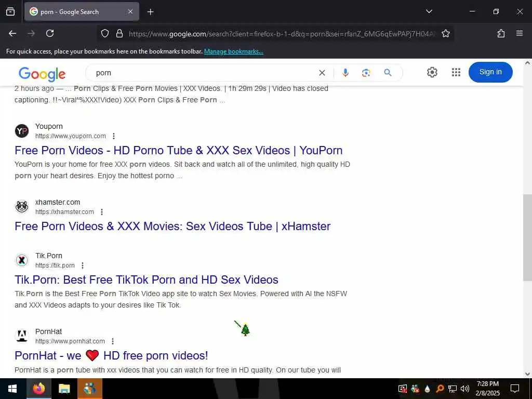Open the Firefox extensions puzzle icon
Screen dimensions: 532x399
501,33
